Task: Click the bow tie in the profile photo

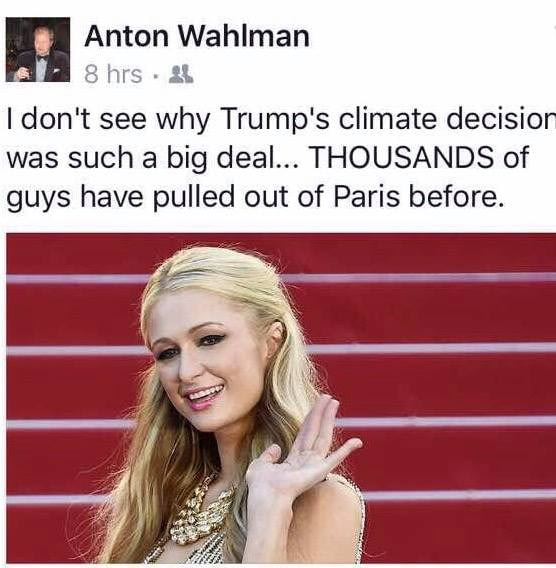Action: pyautogui.click(x=41, y=58)
